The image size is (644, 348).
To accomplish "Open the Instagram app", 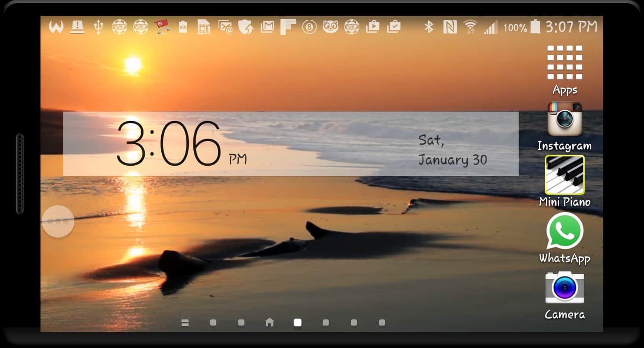I will pos(564,119).
